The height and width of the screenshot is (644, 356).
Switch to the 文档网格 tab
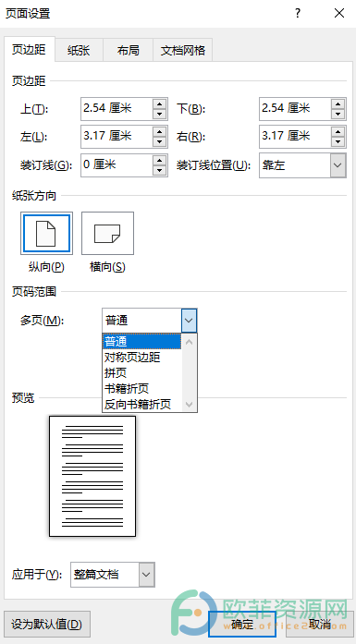(182, 51)
